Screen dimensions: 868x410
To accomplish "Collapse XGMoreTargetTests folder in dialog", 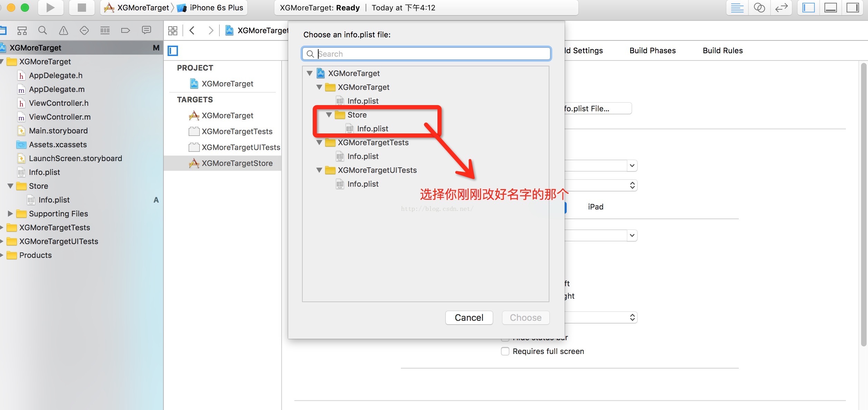I will coord(319,142).
